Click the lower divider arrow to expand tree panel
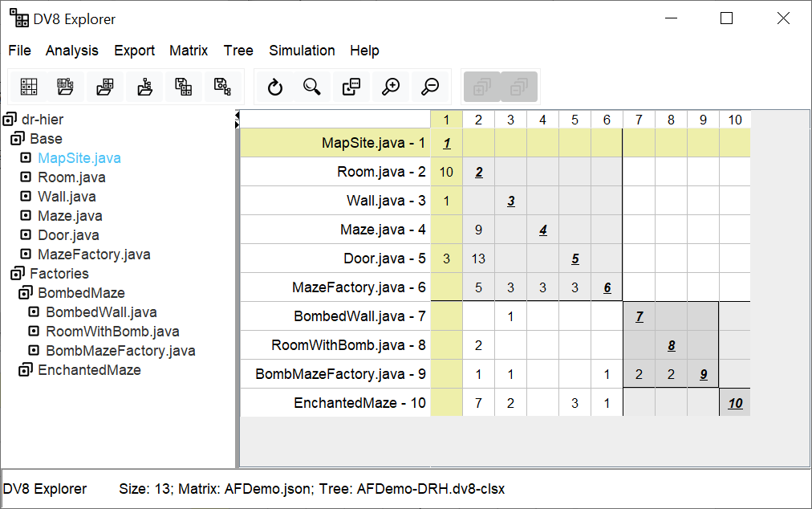812x509 pixels. click(x=238, y=124)
